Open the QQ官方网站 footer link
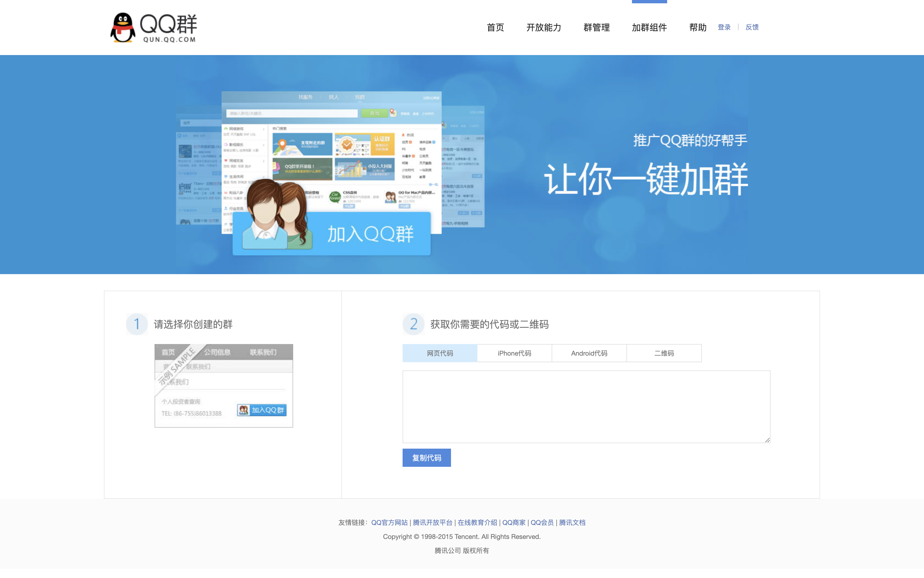Viewport: 924px width, 578px height. click(x=389, y=523)
